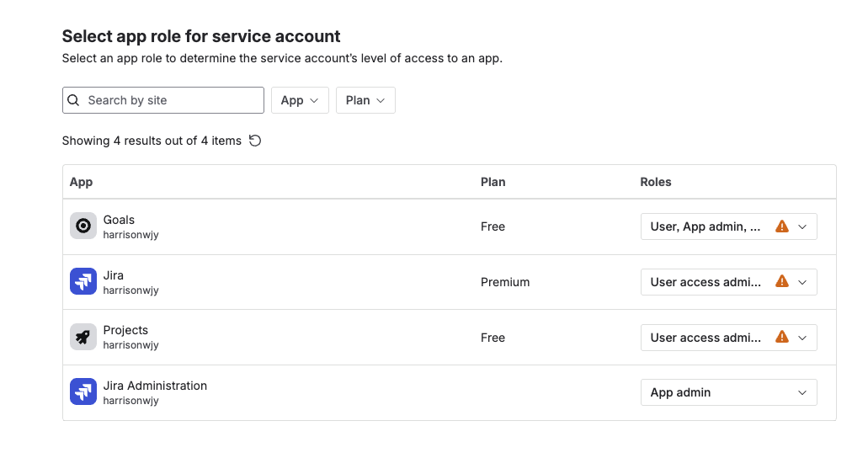Image resolution: width=868 pixels, height=458 pixels.
Task: Click the Select app role heading
Action: tap(201, 36)
